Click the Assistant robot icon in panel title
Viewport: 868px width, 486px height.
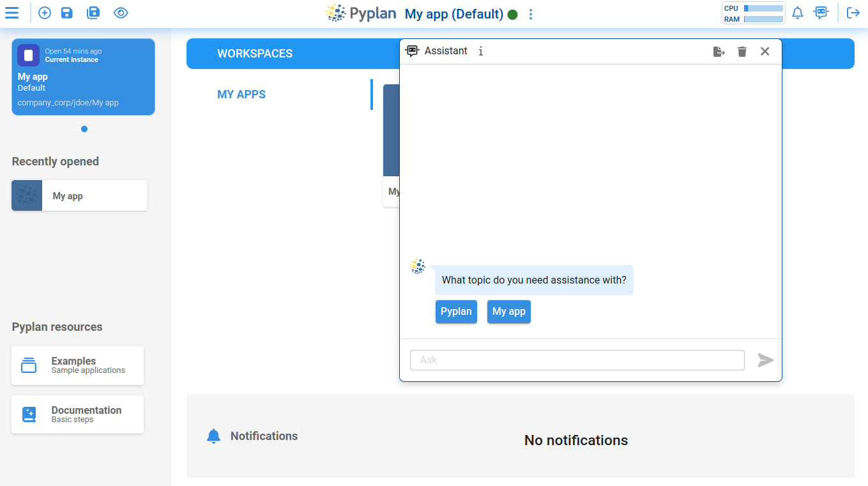(413, 51)
